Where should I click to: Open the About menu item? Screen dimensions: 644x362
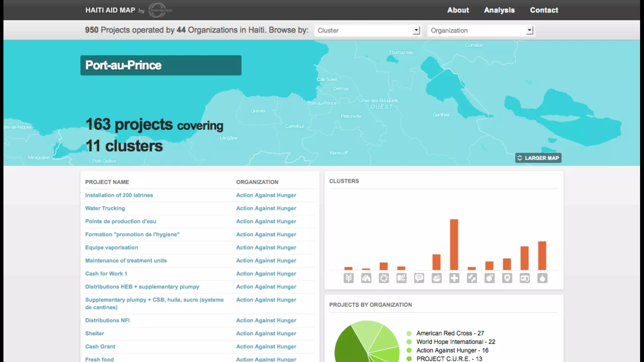tap(458, 10)
